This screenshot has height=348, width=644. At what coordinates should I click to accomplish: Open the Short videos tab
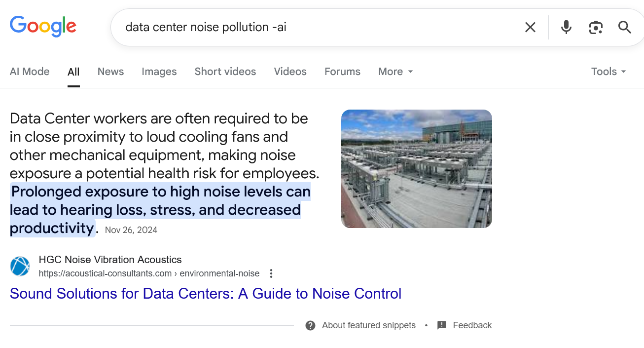click(x=225, y=72)
